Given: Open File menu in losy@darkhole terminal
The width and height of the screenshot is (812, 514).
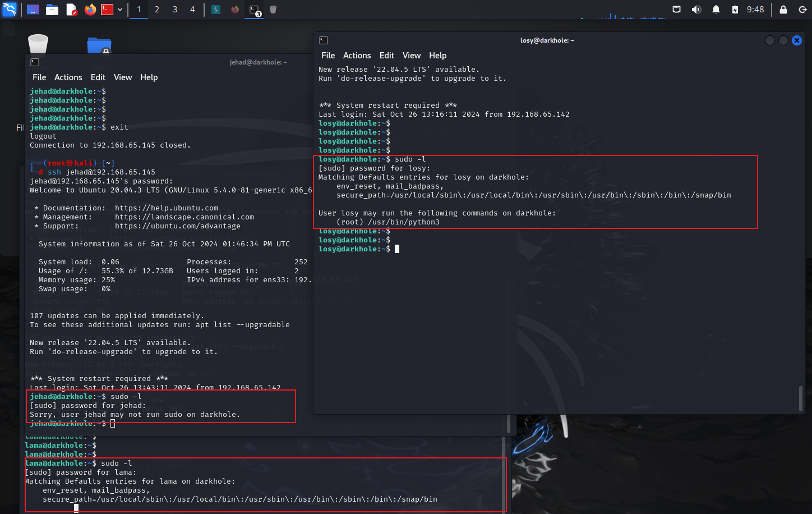Looking at the screenshot, I should [x=328, y=56].
